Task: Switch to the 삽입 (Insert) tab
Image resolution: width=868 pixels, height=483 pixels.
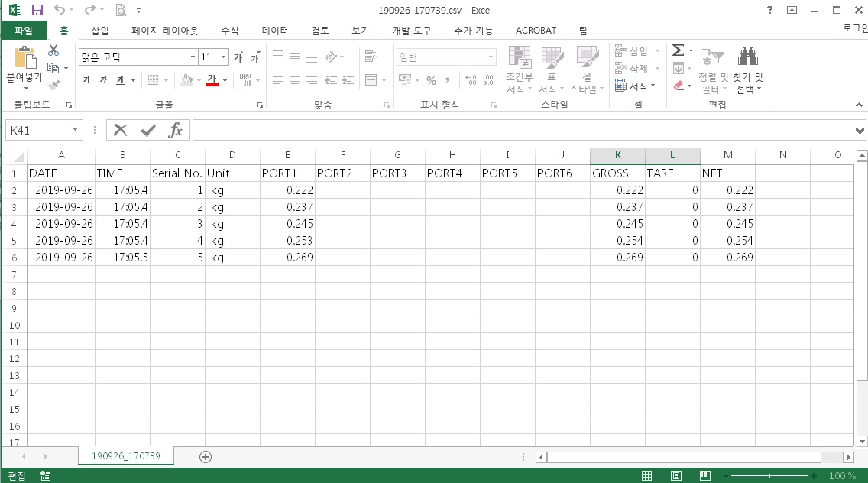Action: point(100,31)
